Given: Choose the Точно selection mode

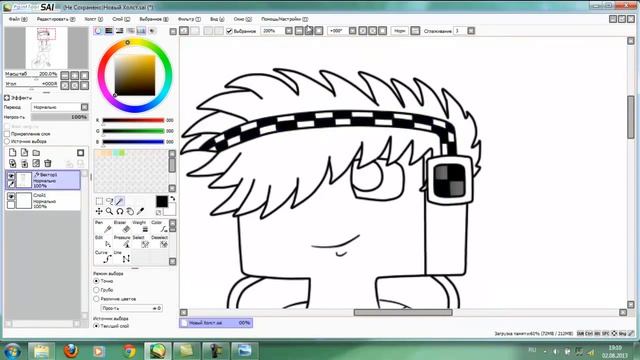Looking at the screenshot, I should point(96,281).
